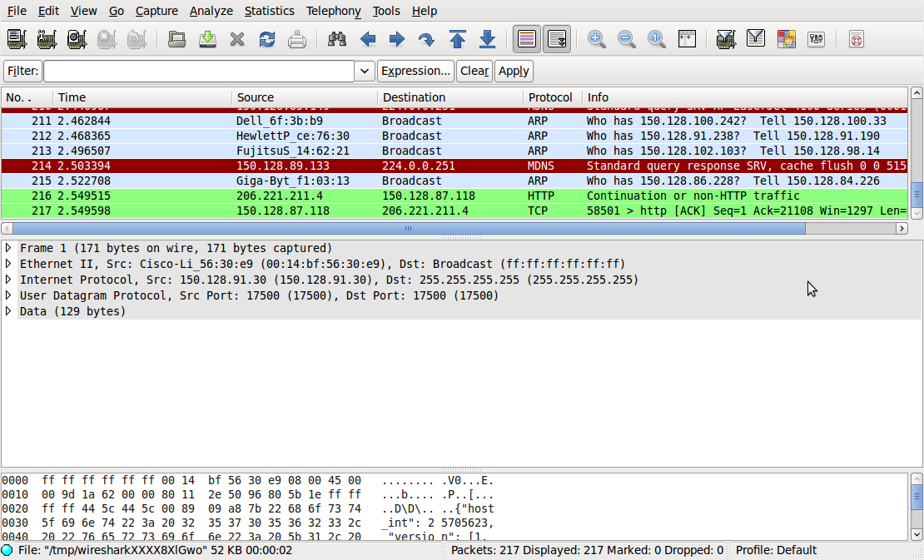Open the Statistics menu

[269, 11]
